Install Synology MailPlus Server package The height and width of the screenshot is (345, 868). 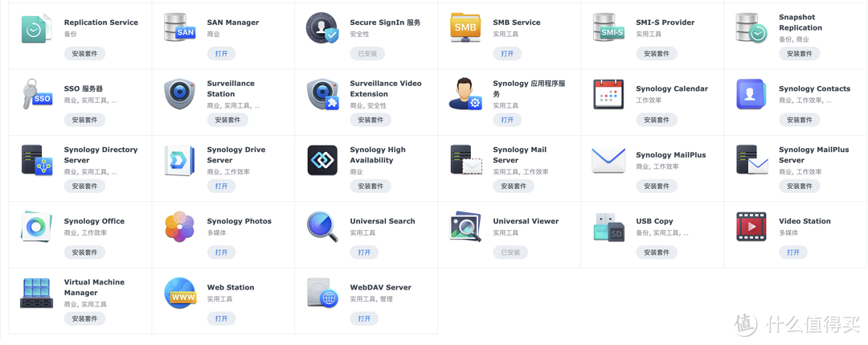(x=800, y=186)
